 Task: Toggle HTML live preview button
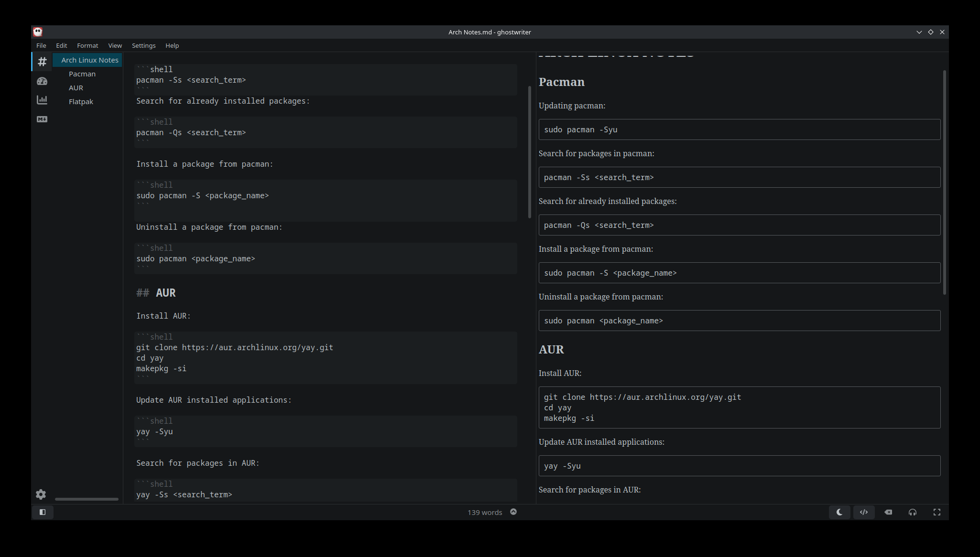tap(864, 512)
